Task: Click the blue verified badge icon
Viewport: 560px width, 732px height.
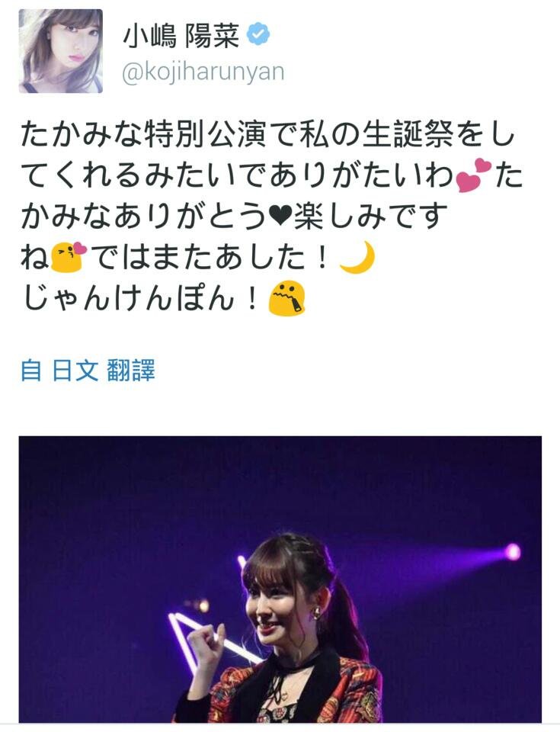Action: [258, 34]
